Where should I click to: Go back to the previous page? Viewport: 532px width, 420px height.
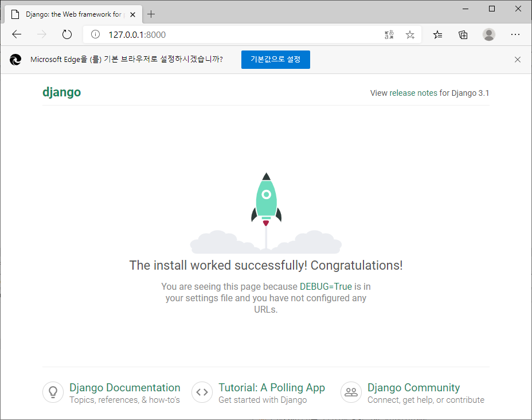click(17, 34)
